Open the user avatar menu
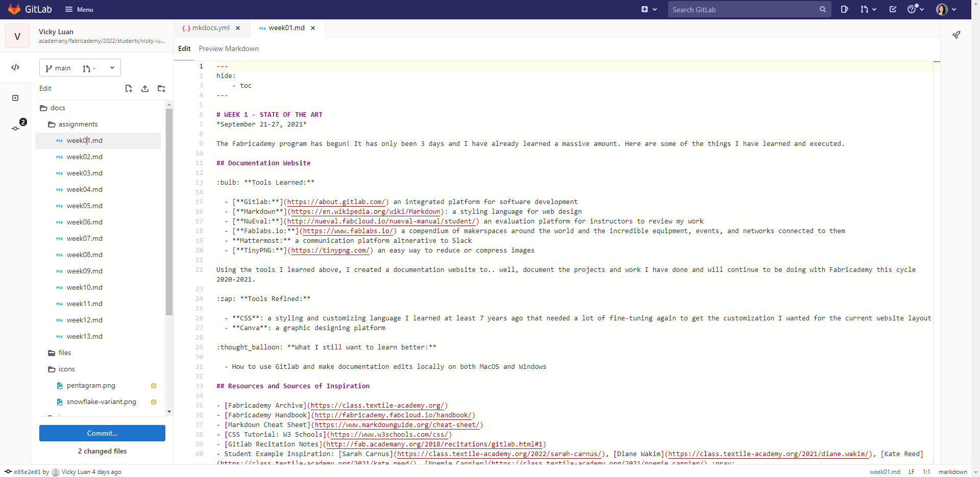This screenshot has width=980, height=477. 946,9
